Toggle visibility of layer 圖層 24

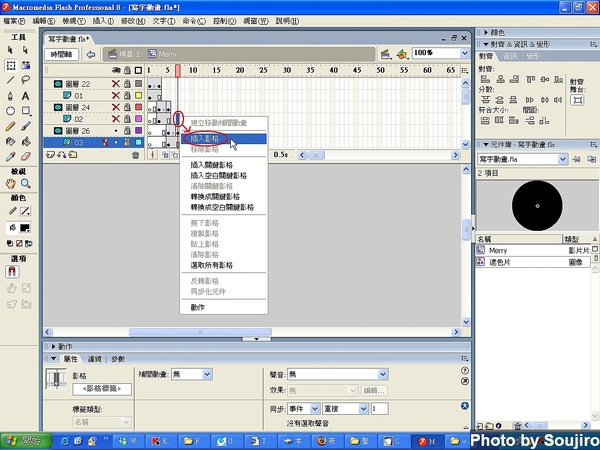pos(116,107)
